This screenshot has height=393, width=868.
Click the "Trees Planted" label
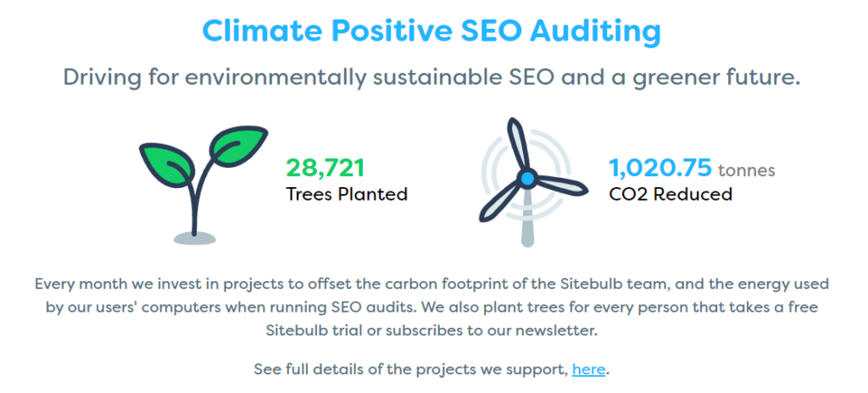[347, 194]
